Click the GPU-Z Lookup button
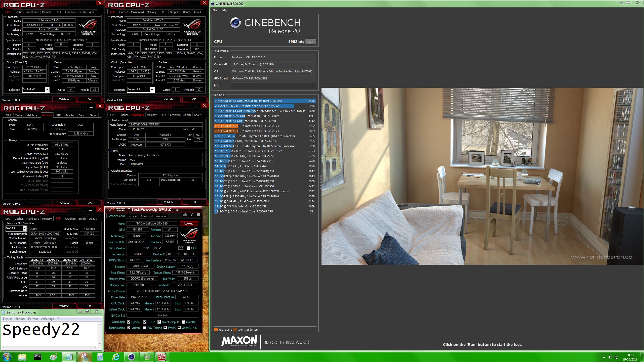 click(x=189, y=223)
